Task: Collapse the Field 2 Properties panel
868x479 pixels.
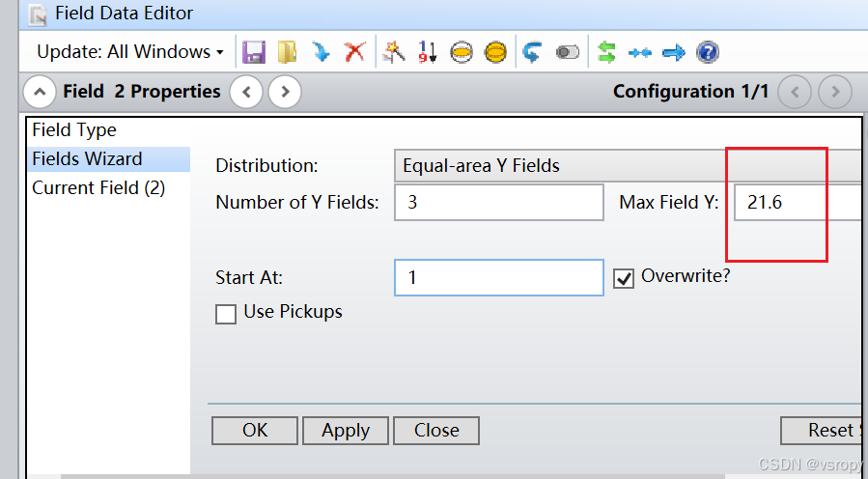Action: (x=40, y=93)
